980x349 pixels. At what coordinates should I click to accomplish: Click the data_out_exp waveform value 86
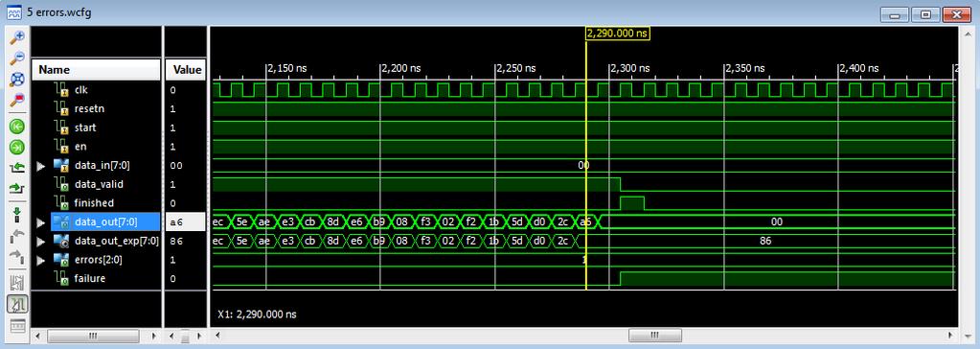point(765,241)
